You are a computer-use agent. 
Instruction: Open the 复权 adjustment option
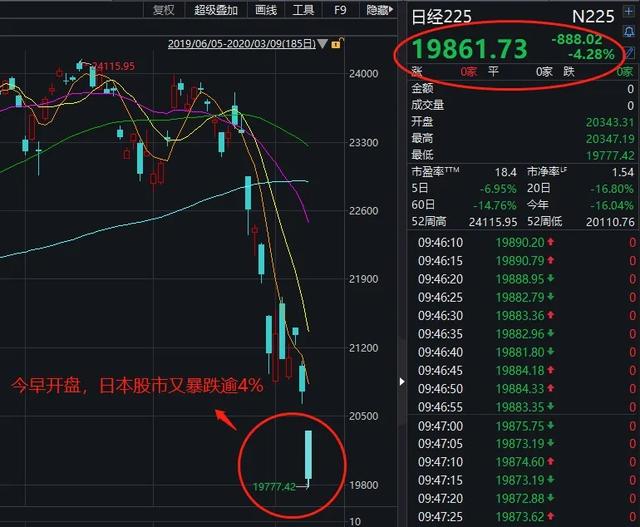164,10
